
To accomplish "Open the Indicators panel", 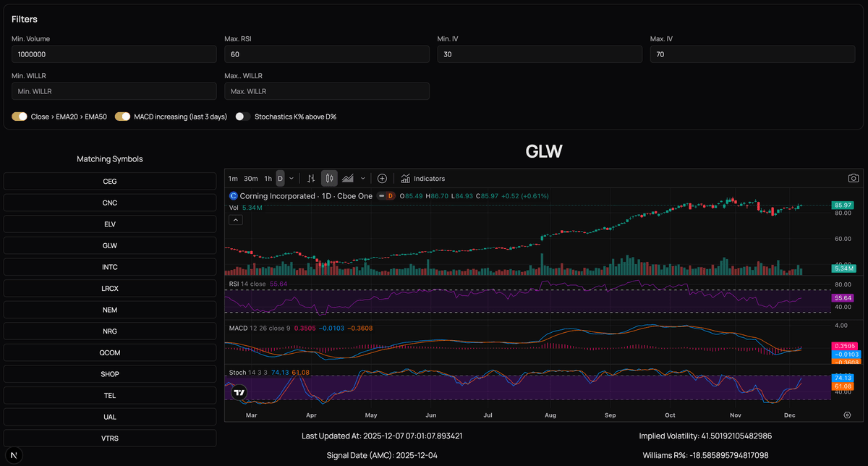I will [x=423, y=178].
